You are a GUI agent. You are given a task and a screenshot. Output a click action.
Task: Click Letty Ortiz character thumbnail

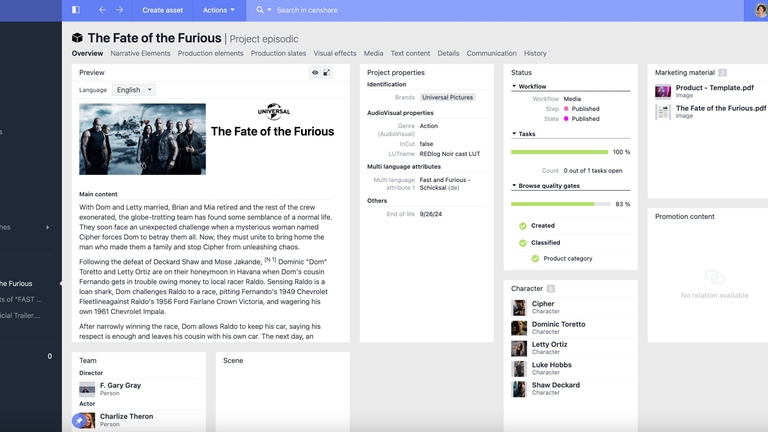(x=519, y=348)
